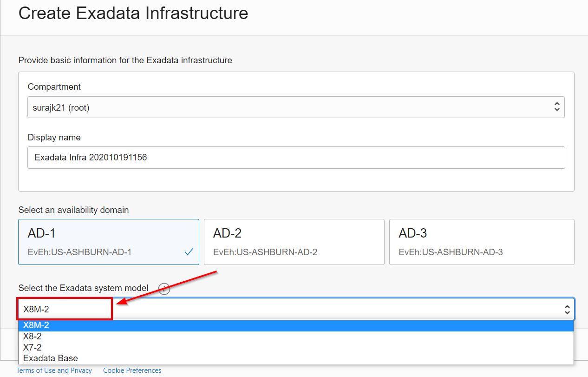Image resolution: width=588 pixels, height=377 pixels.
Task: Open the system model help tooltip
Action: click(x=164, y=289)
